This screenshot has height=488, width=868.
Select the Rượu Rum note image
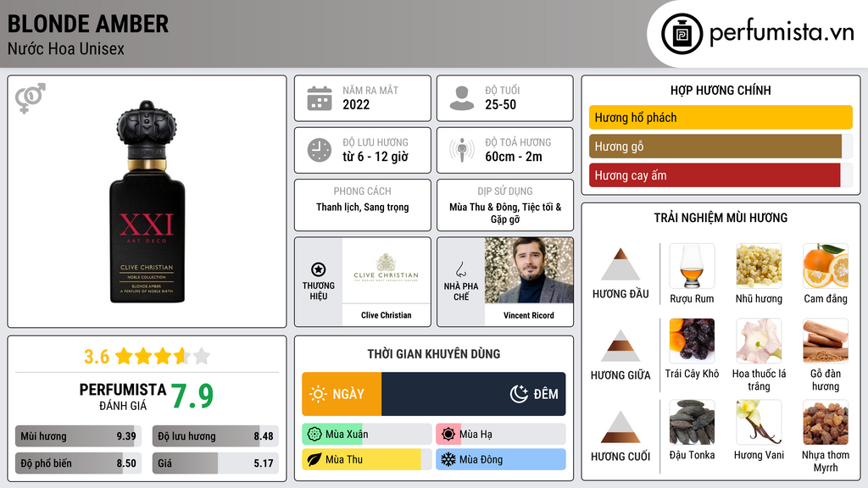(692, 266)
